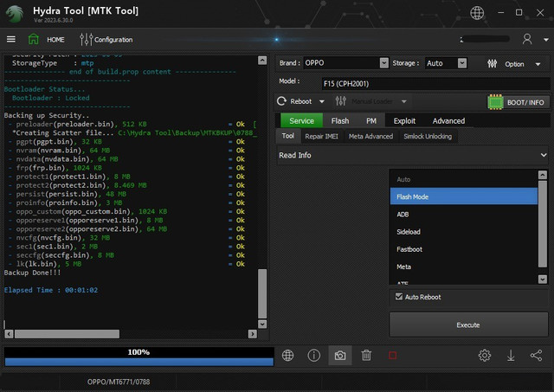
Task: Click 'Bootloader : Locked' log line
Action: tap(51, 98)
